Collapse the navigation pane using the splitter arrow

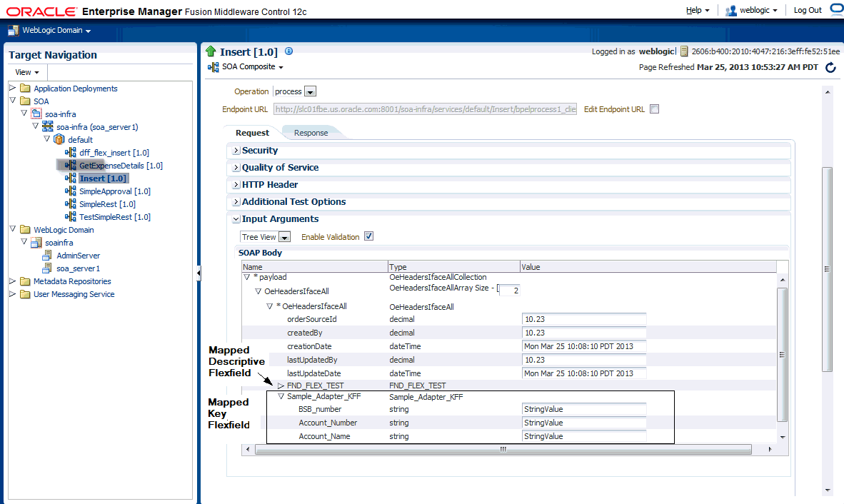(199, 273)
